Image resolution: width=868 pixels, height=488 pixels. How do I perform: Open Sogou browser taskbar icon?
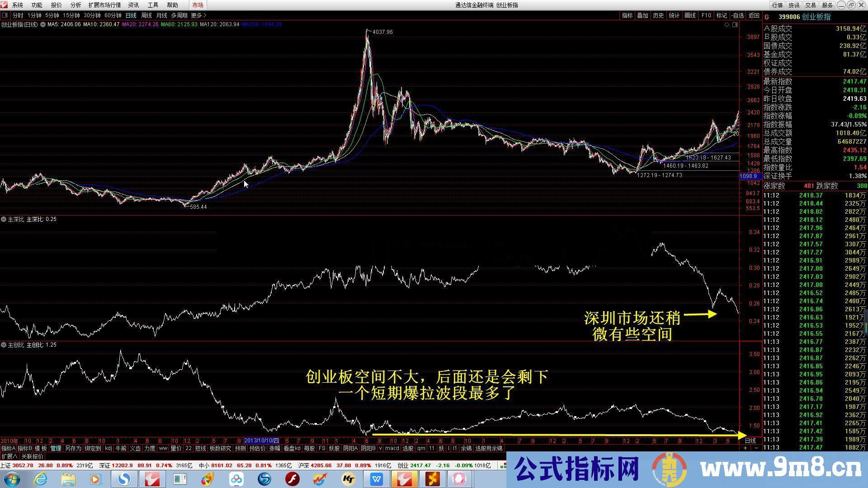[x=124, y=479]
